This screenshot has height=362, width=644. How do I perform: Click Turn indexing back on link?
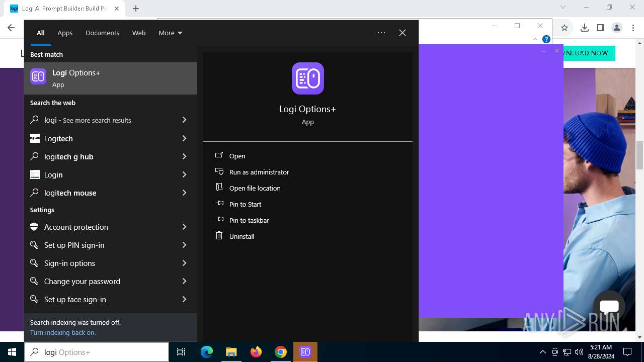[63, 332]
